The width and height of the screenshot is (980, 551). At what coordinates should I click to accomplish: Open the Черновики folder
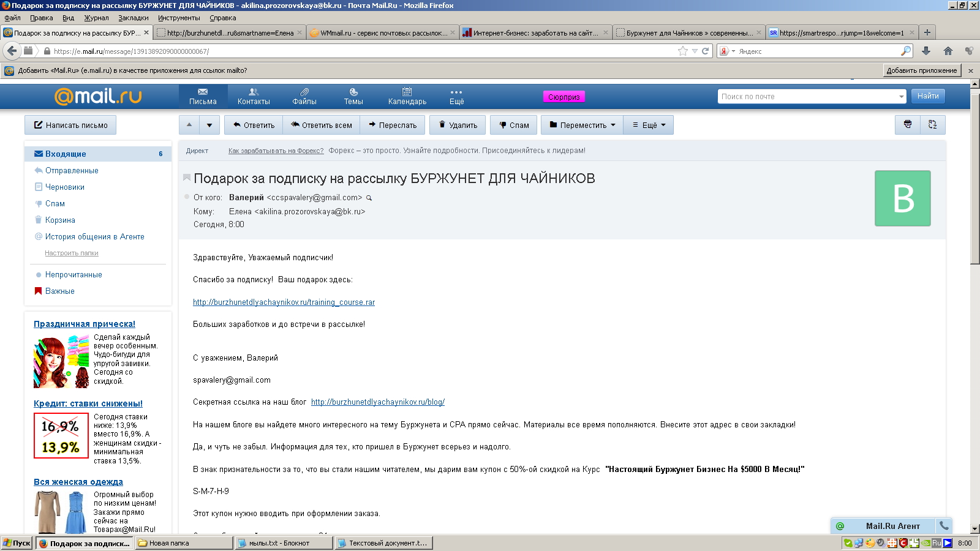tap(65, 187)
